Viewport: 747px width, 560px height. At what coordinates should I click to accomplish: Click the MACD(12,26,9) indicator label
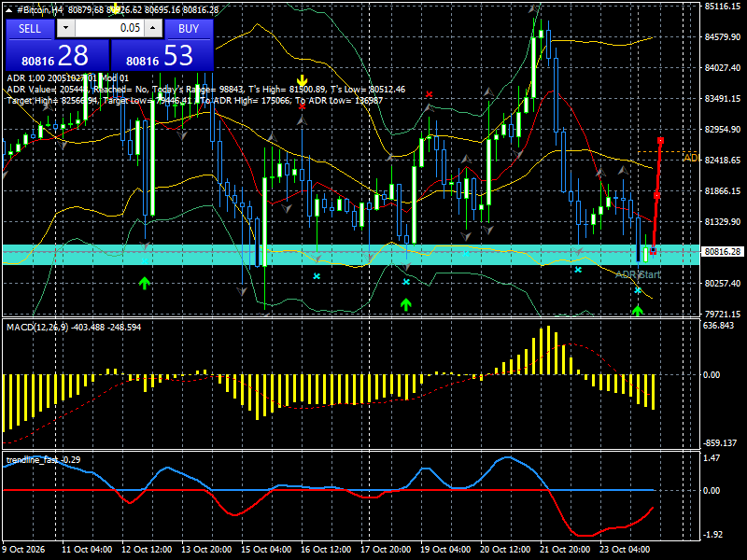[x=74, y=328]
